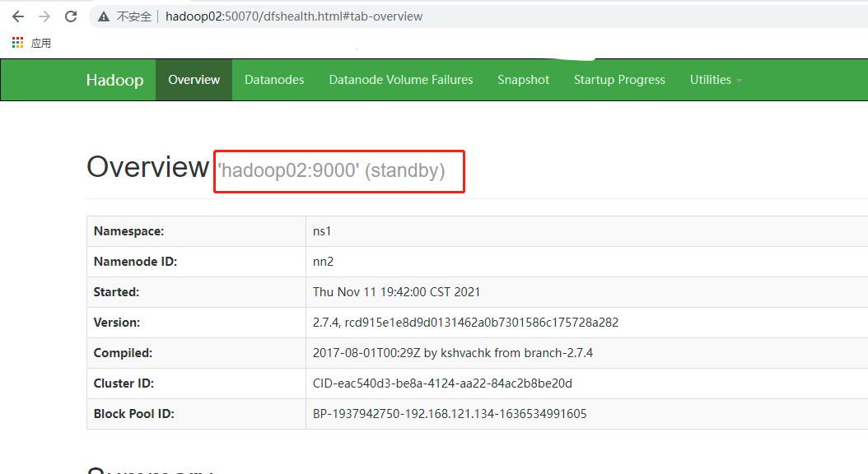868x474 pixels.
Task: Click the Hadoop brand logo in navbar
Action: tap(114, 80)
